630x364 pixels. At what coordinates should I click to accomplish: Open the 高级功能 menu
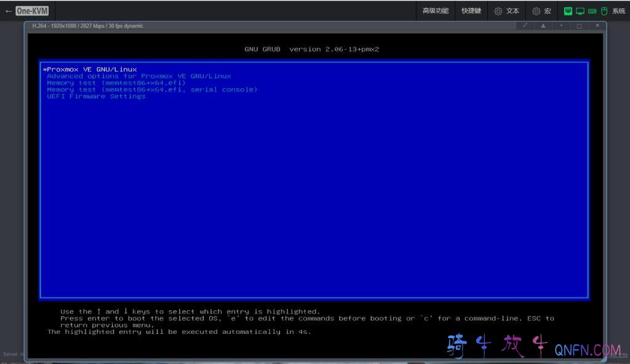coord(435,11)
